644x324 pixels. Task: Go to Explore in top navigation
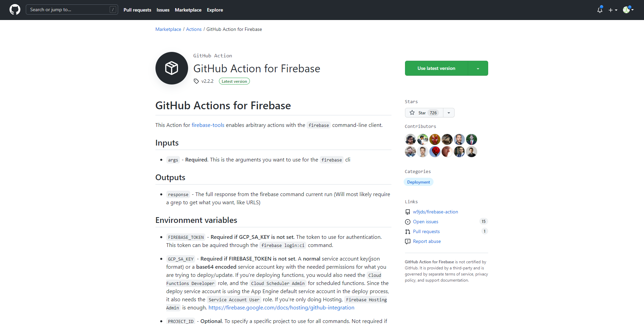click(x=215, y=10)
